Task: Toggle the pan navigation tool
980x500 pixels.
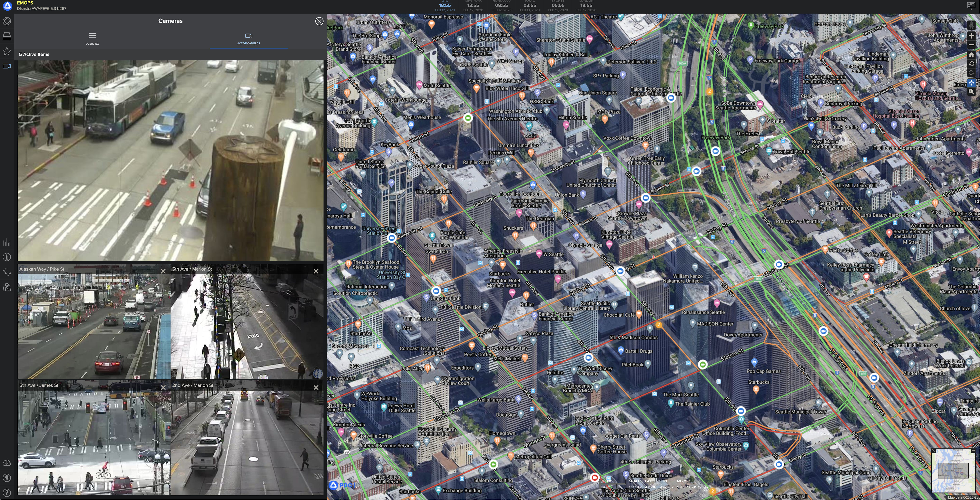Action: 971,83
